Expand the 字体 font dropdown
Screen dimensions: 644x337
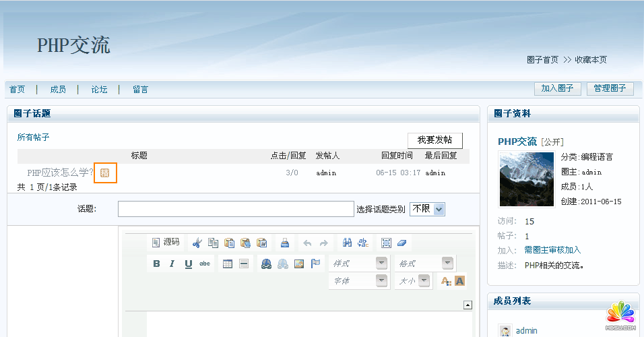click(381, 280)
